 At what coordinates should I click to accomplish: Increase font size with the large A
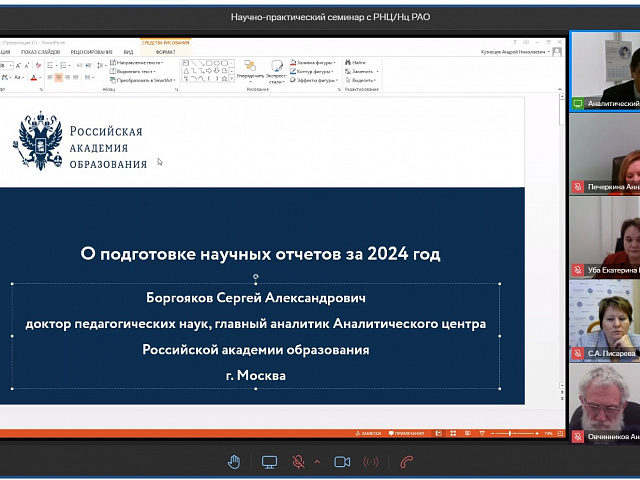click(x=18, y=65)
